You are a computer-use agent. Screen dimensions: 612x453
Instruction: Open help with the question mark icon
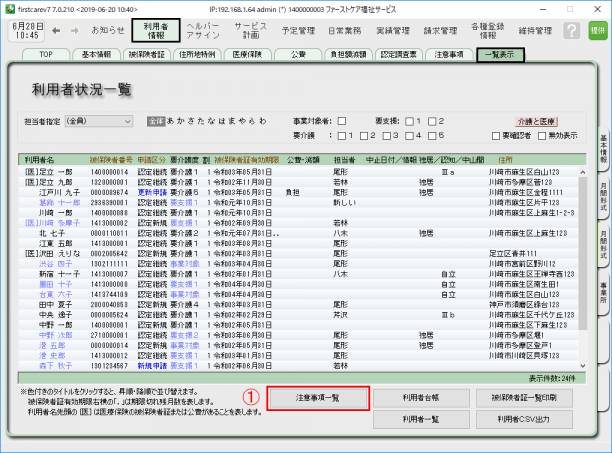coord(569,31)
